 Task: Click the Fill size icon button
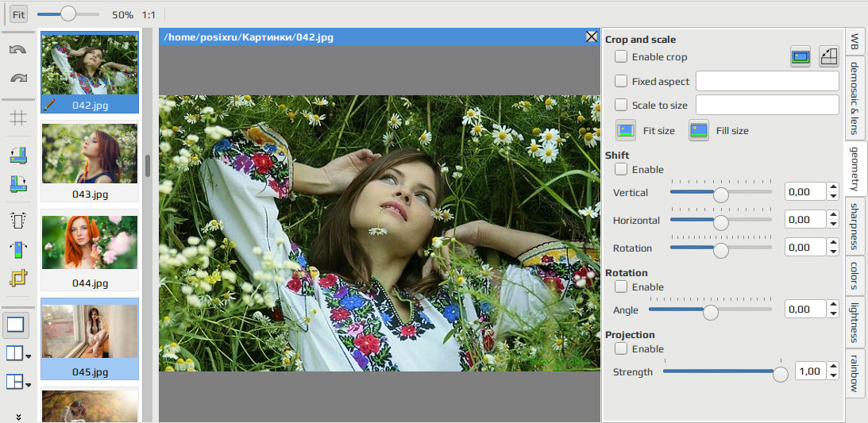pyautogui.click(x=699, y=131)
